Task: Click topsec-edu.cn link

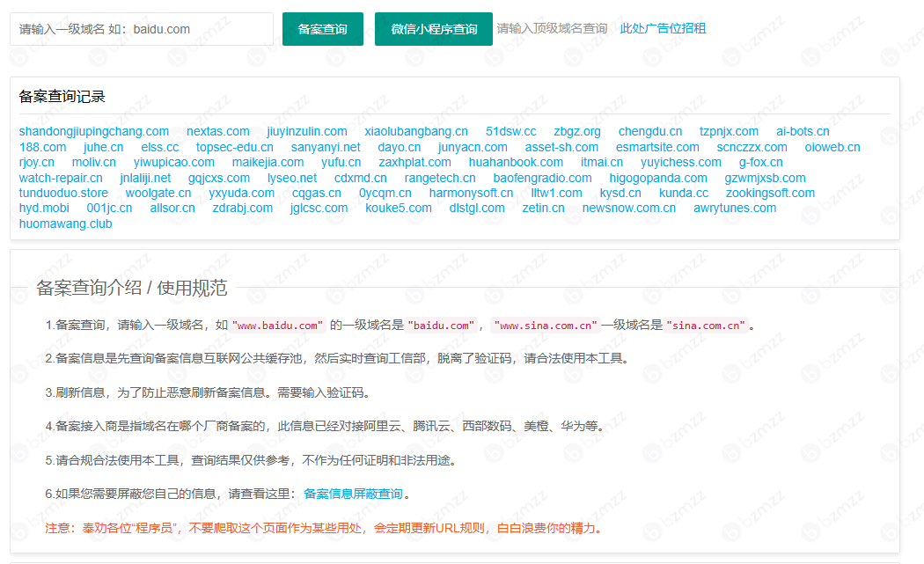Action: (x=235, y=147)
